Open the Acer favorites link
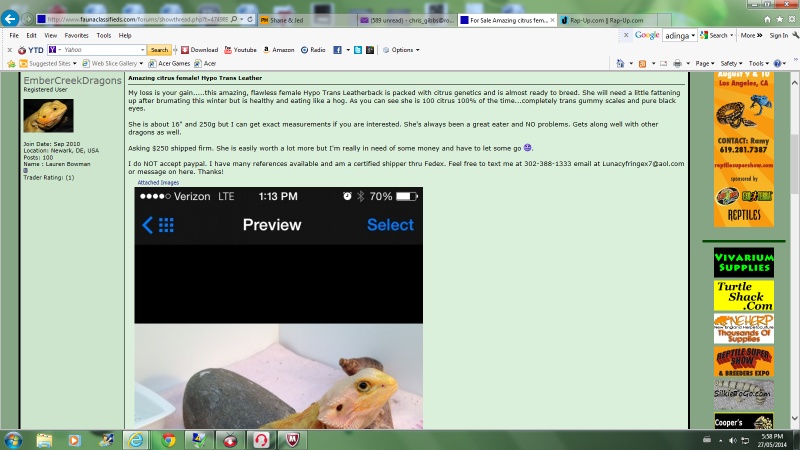The height and width of the screenshot is (450, 800). tap(205, 64)
